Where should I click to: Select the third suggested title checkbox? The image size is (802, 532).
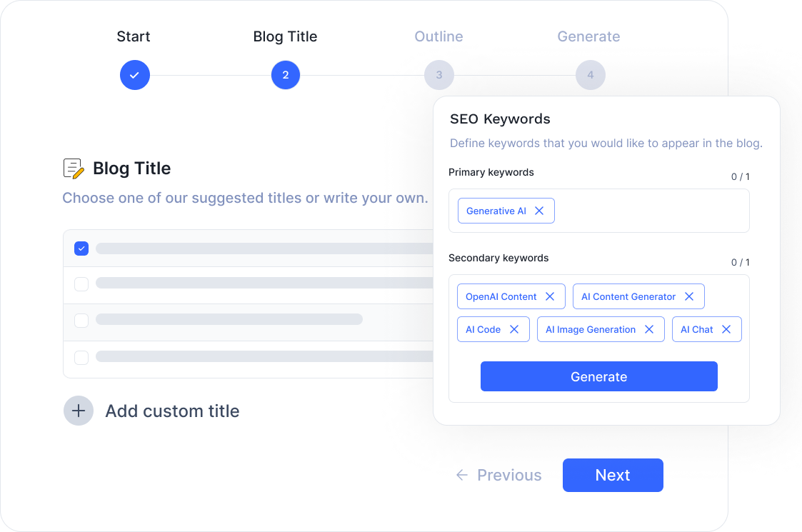(x=81, y=320)
